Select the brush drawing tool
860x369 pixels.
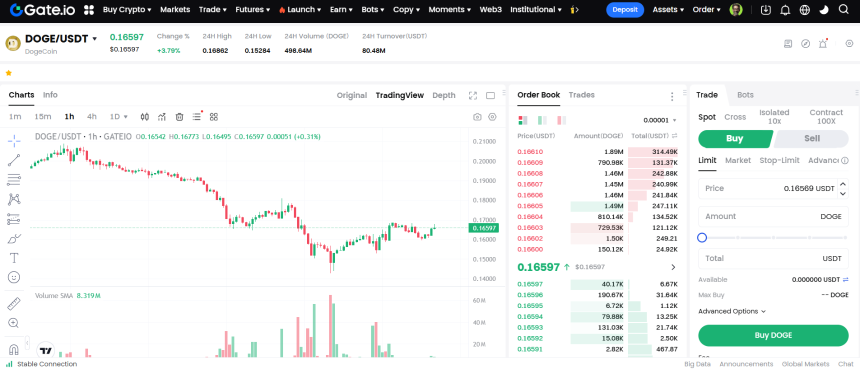(x=14, y=239)
